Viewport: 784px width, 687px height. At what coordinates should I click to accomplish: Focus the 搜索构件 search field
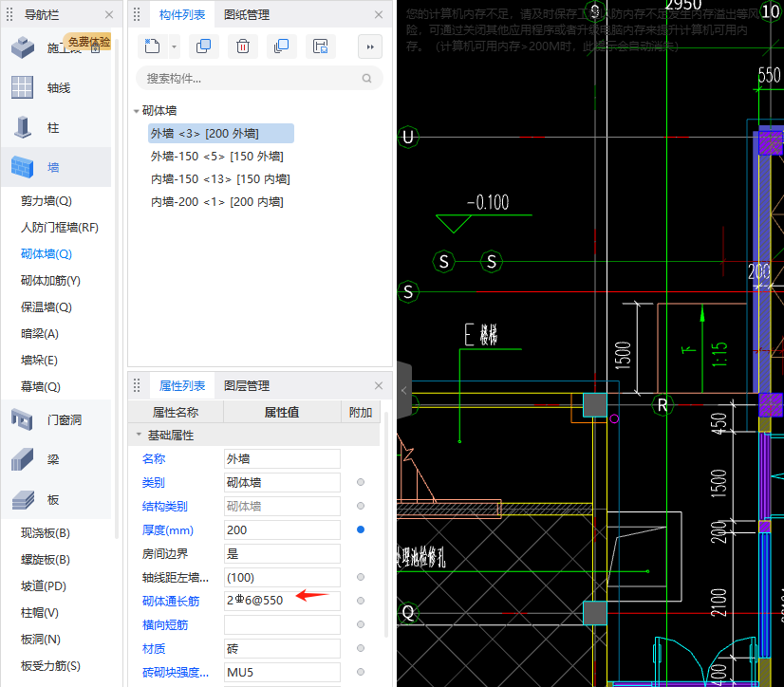click(x=259, y=79)
